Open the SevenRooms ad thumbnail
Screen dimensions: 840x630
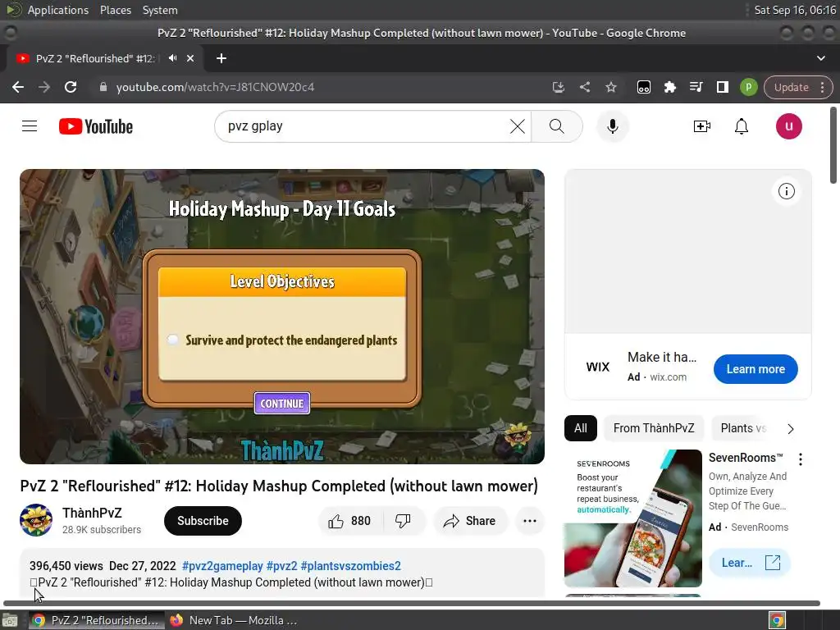point(632,518)
